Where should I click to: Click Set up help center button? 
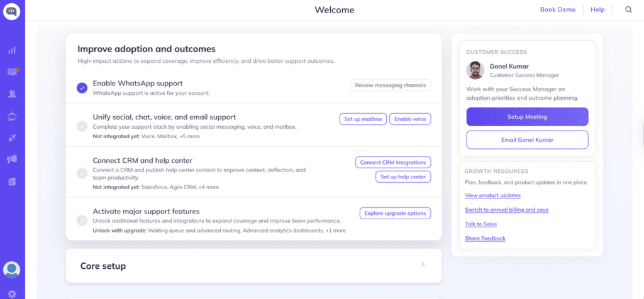click(x=403, y=177)
